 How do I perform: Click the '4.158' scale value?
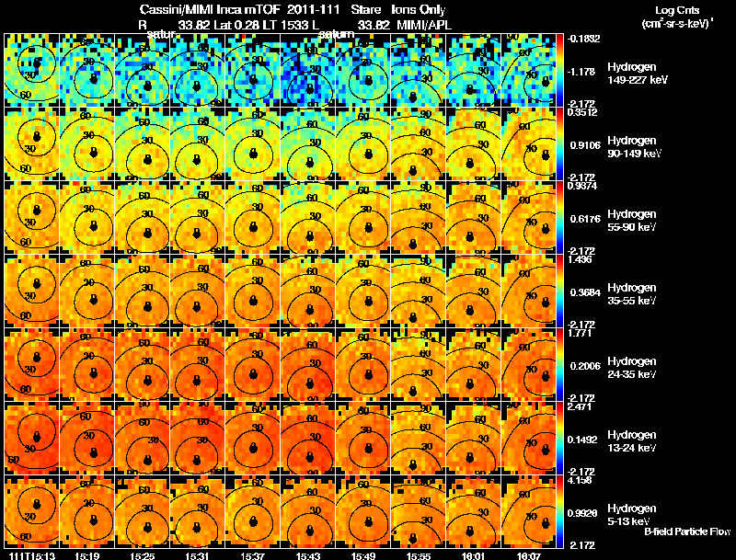pos(581,480)
